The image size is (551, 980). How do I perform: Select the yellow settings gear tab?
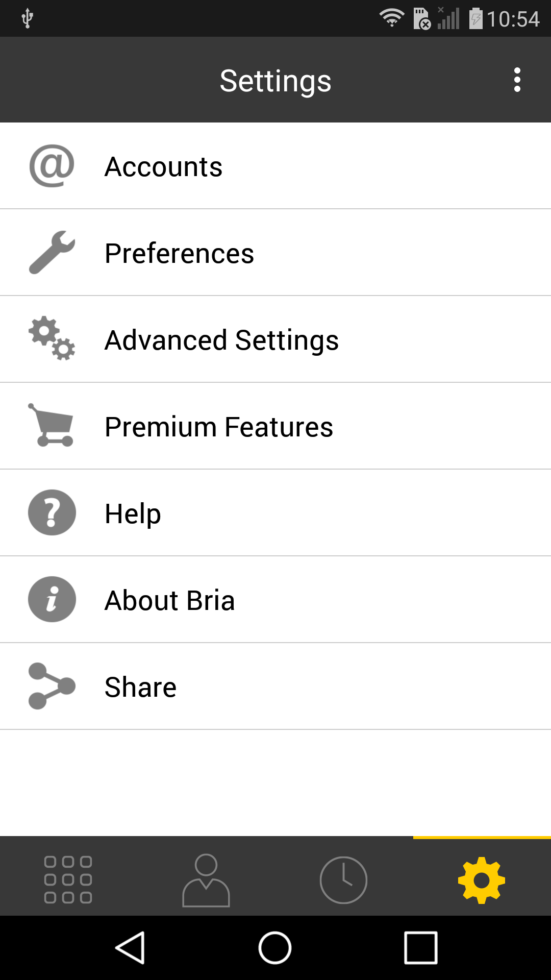(482, 879)
